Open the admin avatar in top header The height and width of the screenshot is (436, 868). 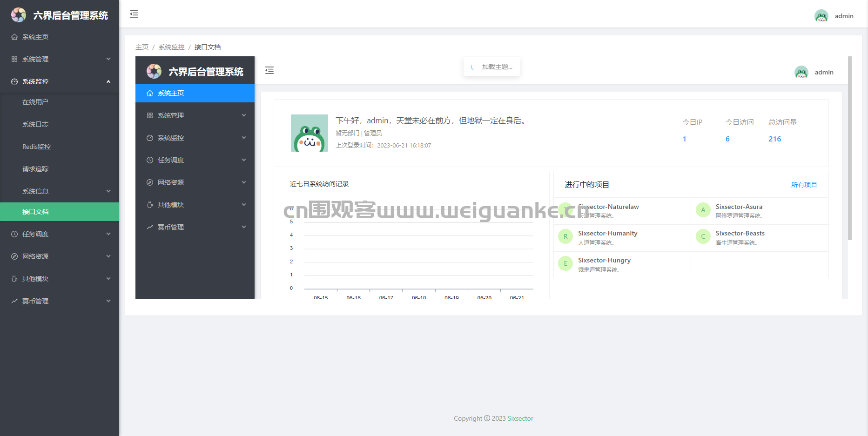click(821, 16)
